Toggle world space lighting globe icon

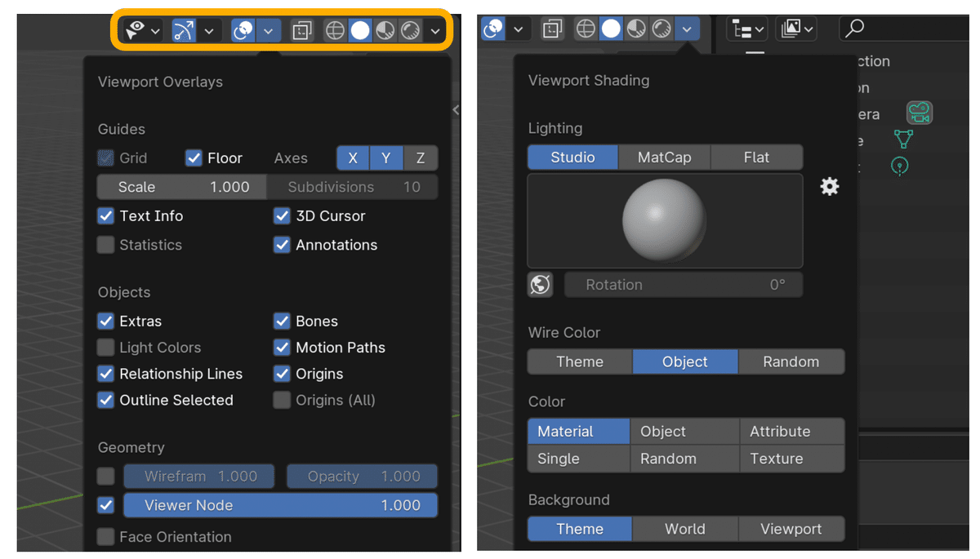tap(541, 285)
